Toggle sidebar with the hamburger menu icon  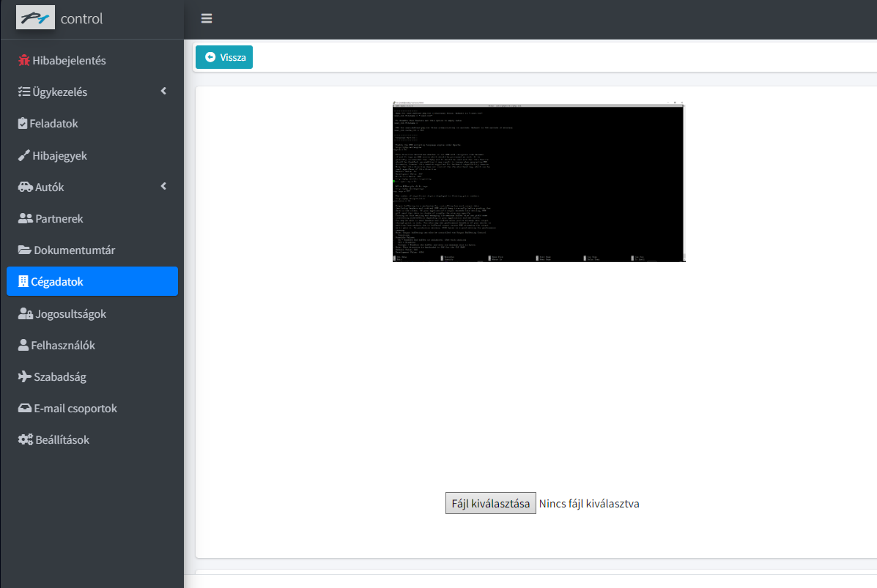[207, 19]
